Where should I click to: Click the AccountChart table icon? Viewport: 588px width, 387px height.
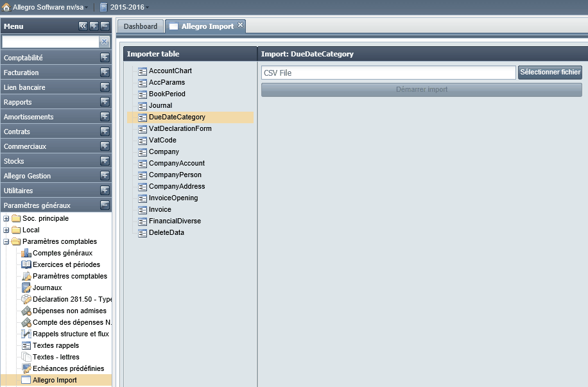[x=143, y=71]
